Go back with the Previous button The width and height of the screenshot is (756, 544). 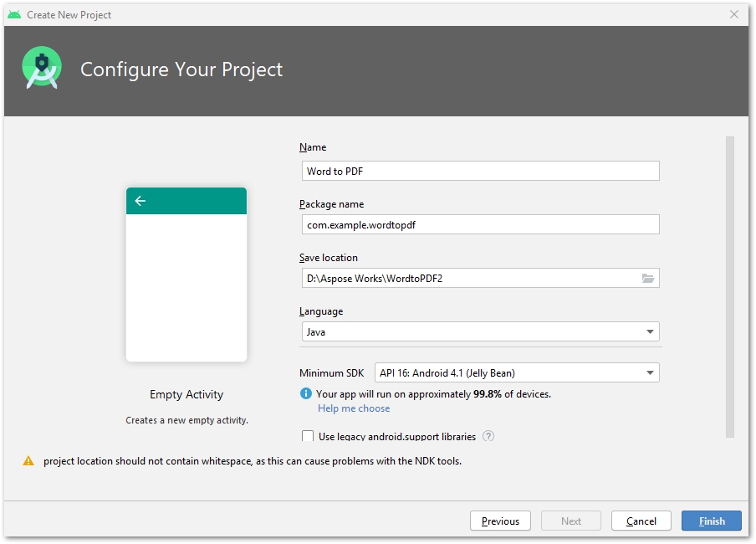[x=500, y=521]
